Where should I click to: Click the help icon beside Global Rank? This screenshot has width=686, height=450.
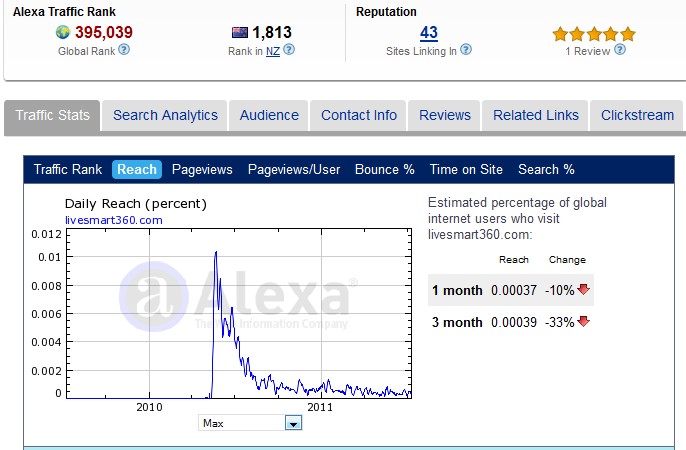[x=124, y=50]
